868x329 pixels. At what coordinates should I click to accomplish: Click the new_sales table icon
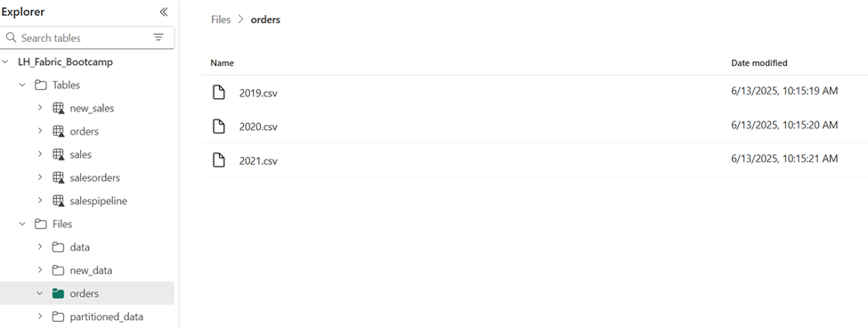pos(58,108)
